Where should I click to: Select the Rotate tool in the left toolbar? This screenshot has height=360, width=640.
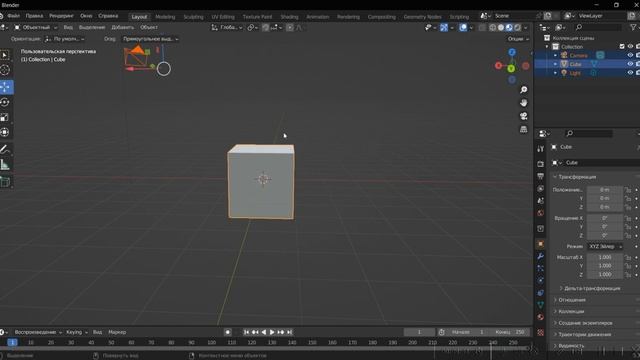[5, 102]
